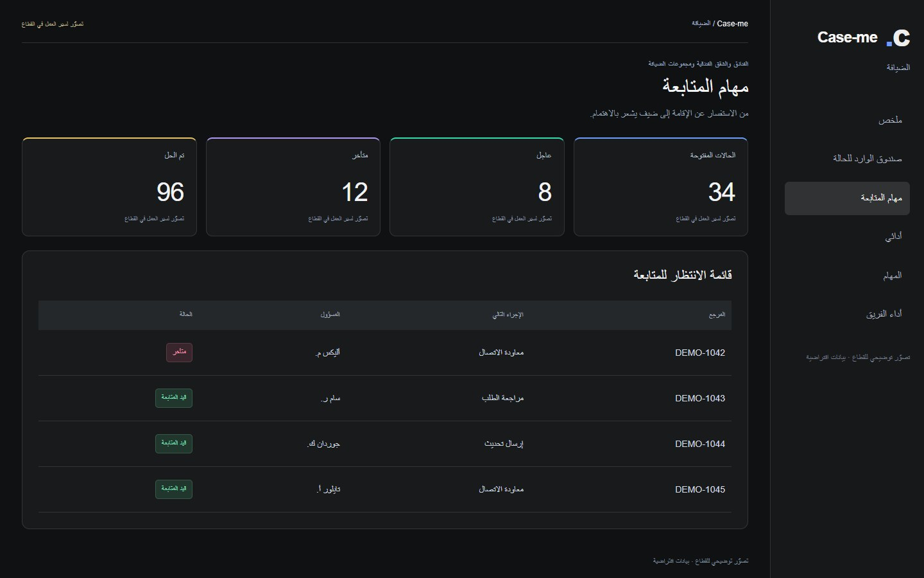
Task: Click the متأخر summary card showing 12
Action: click(x=293, y=187)
